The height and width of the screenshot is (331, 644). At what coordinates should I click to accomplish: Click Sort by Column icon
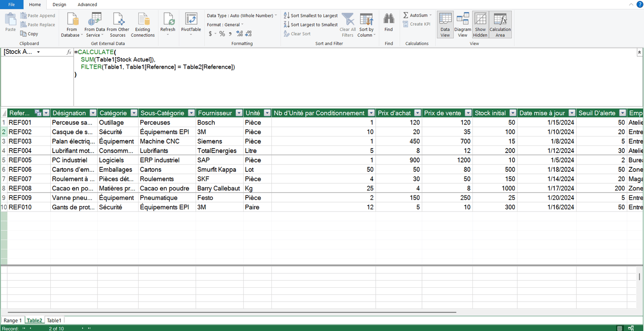pos(366,21)
